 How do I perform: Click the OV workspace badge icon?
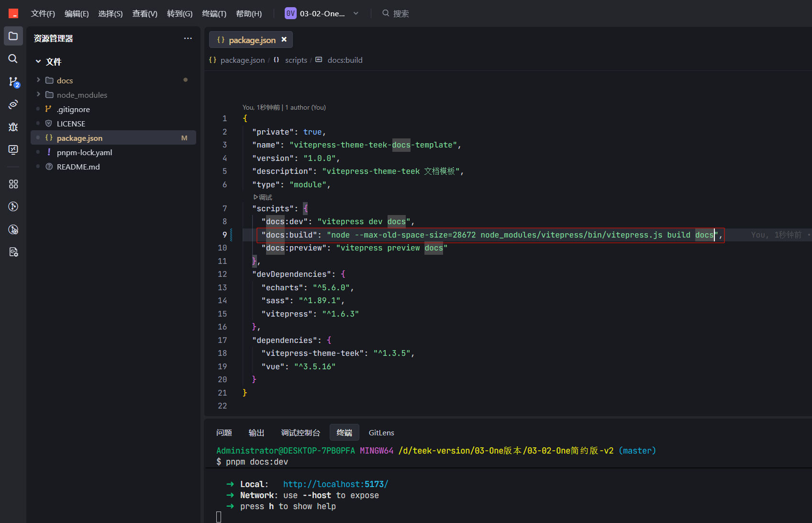click(290, 13)
